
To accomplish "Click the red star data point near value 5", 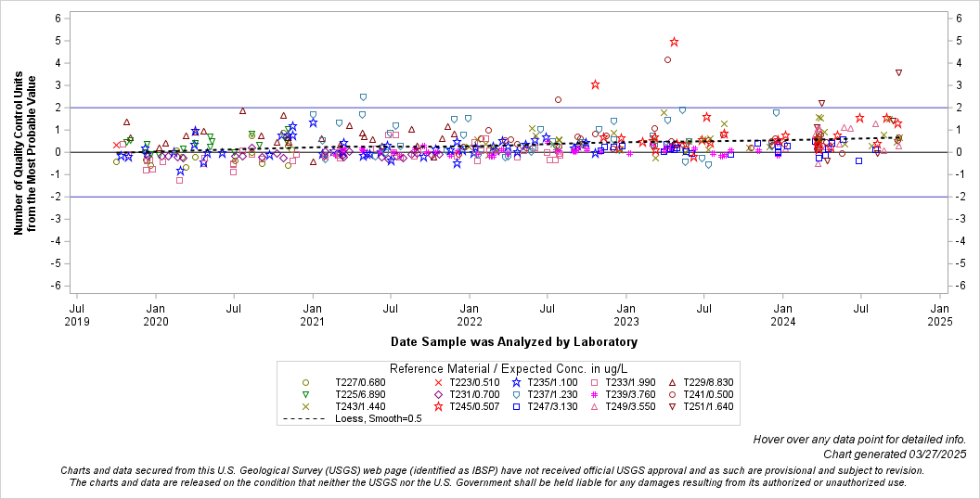I will 674,42.
